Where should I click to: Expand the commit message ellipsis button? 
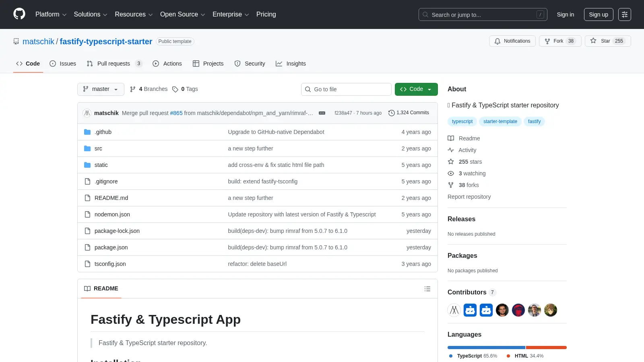[x=322, y=113]
